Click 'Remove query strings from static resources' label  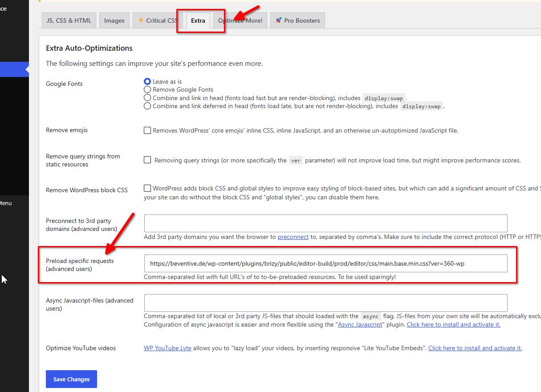83,160
